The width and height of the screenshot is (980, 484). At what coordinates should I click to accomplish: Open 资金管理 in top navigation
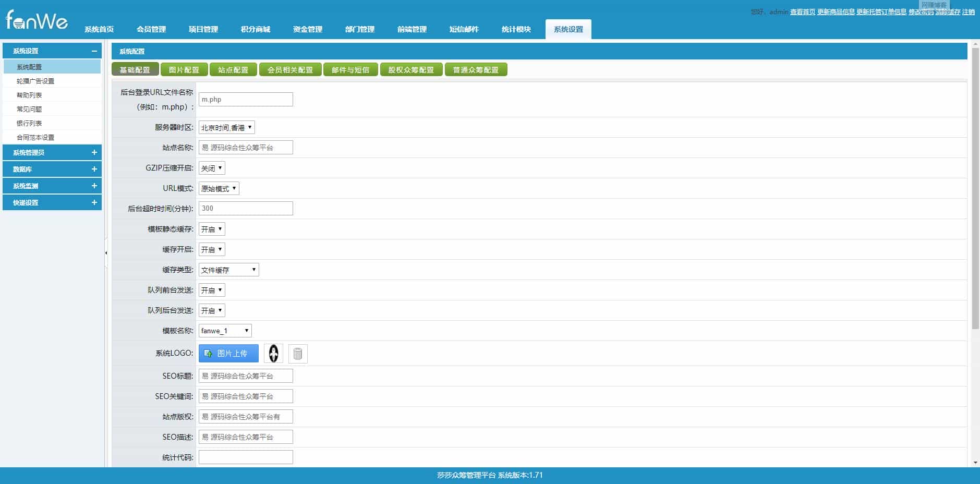point(308,29)
